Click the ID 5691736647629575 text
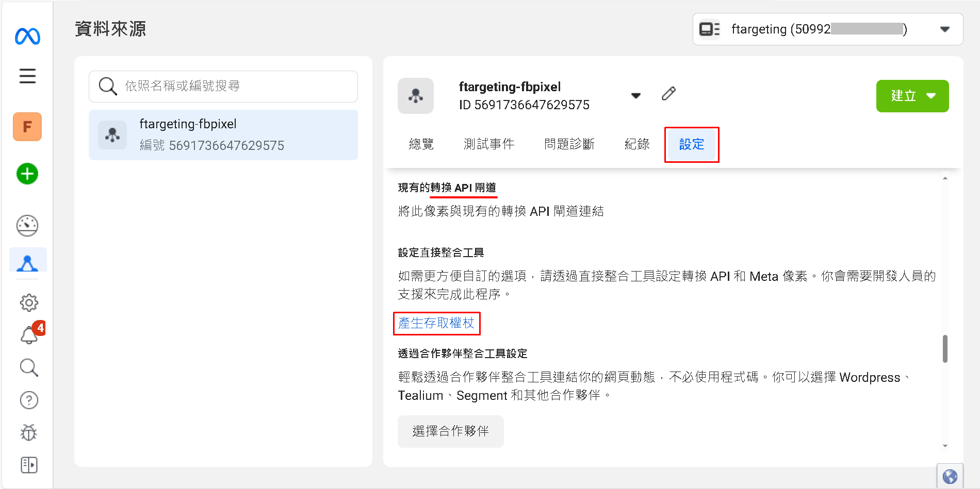 coord(524,105)
